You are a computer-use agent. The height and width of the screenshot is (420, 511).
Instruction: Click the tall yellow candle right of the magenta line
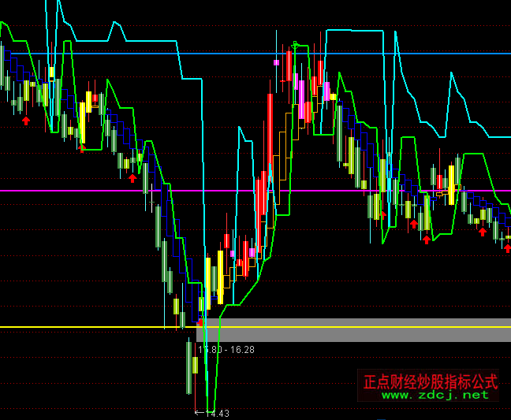[452, 184]
